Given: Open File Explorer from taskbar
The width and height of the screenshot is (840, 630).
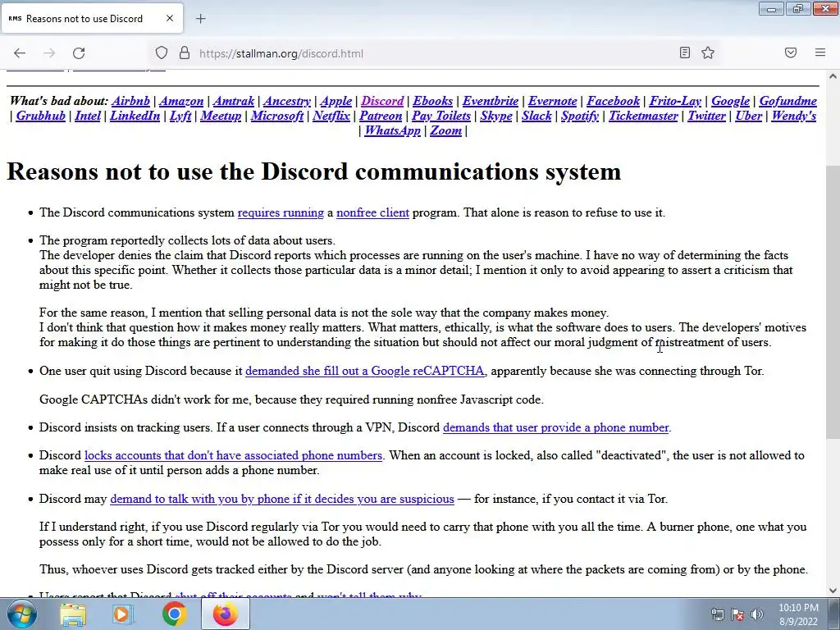Looking at the screenshot, I should [x=73, y=614].
